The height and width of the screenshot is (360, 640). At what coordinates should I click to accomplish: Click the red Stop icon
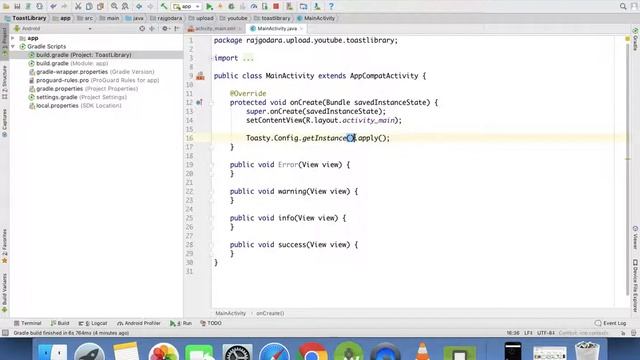pyautogui.click(x=276, y=6)
